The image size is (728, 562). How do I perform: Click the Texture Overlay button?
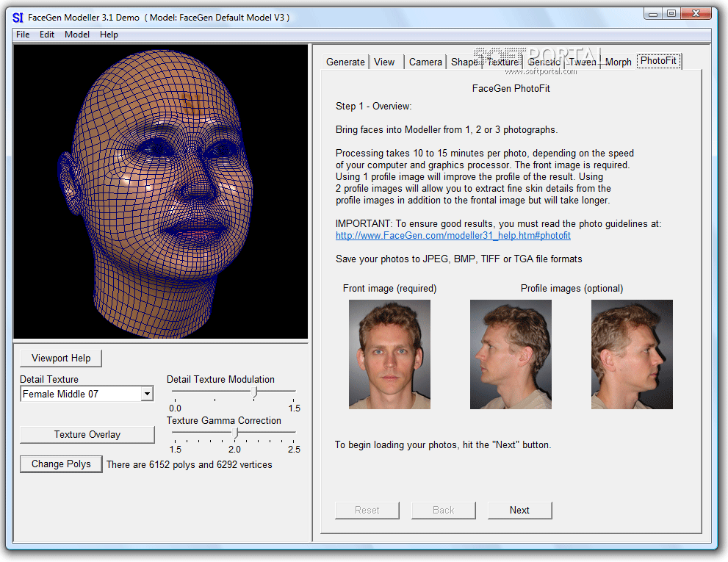click(x=87, y=435)
